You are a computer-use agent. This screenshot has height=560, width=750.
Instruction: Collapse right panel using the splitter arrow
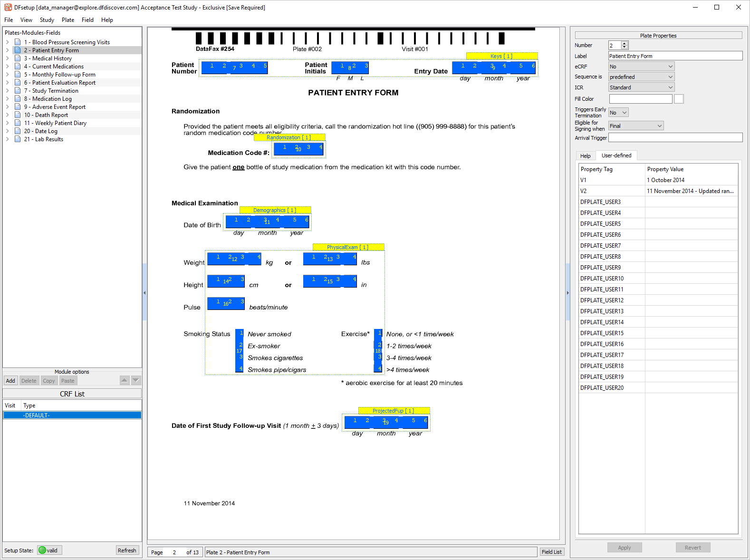point(567,293)
